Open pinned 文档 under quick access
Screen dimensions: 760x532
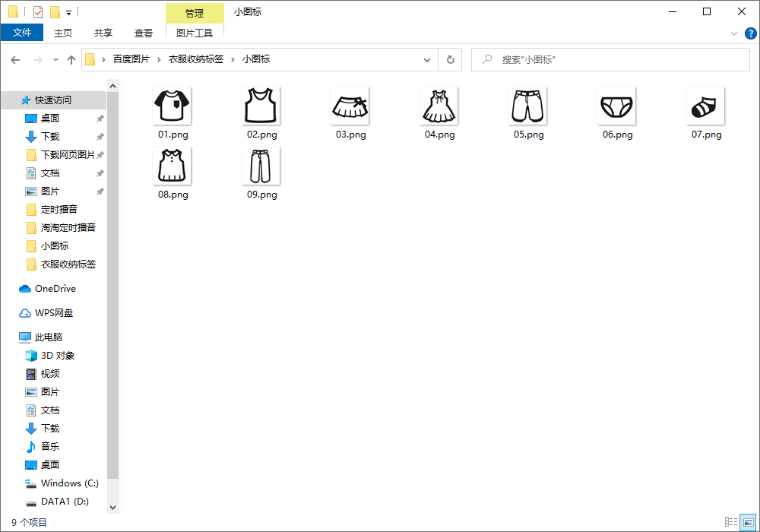point(50,173)
